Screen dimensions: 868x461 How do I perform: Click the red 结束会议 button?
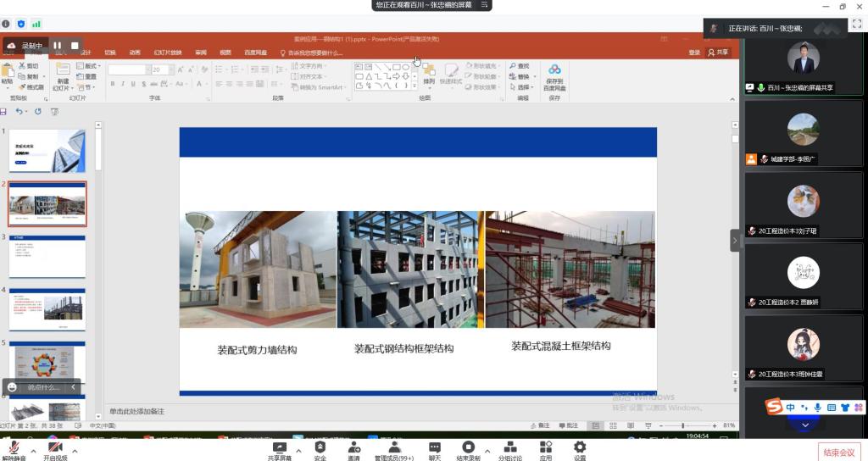click(x=839, y=453)
